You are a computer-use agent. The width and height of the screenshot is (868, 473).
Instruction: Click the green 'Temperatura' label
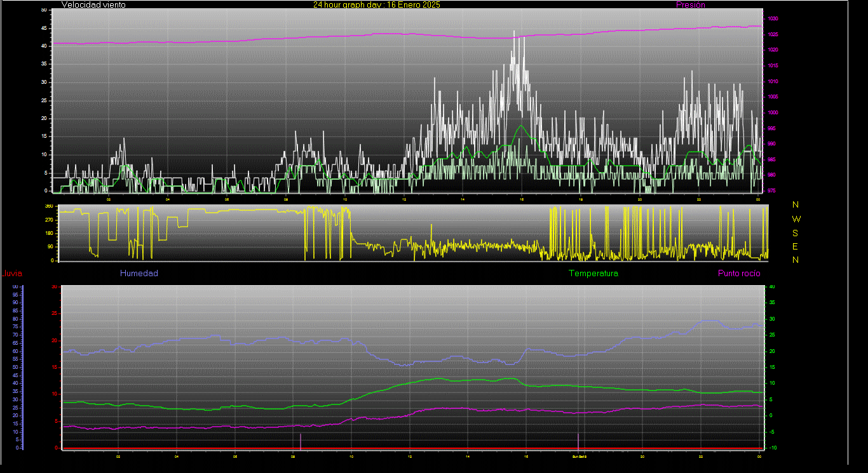coord(593,274)
